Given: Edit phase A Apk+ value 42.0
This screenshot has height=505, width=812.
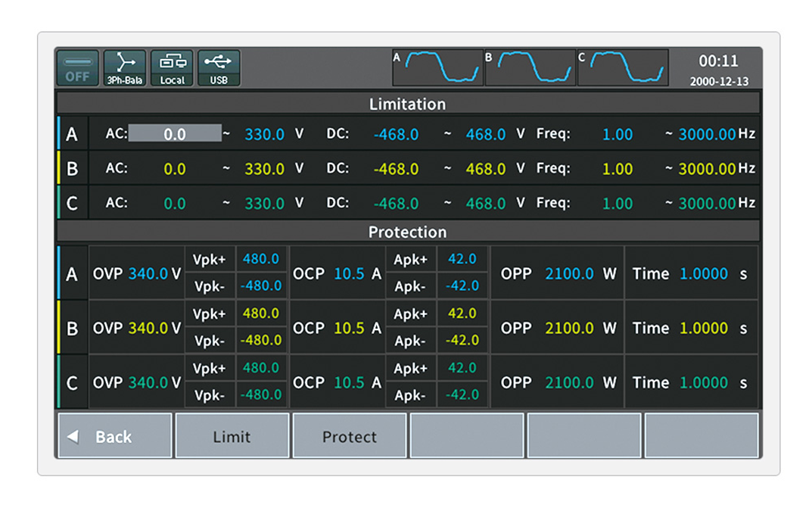Looking at the screenshot, I should click(x=462, y=259).
